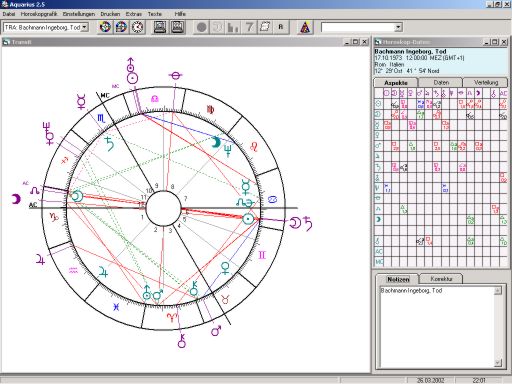Click the Pisces zodiac sign on the wheel
512x384 pixels.
pos(116,307)
